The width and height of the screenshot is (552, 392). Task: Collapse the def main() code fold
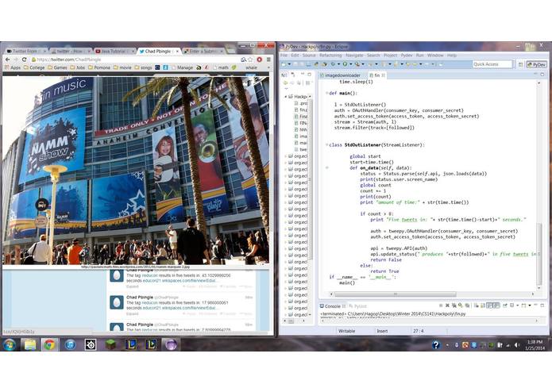(326, 93)
